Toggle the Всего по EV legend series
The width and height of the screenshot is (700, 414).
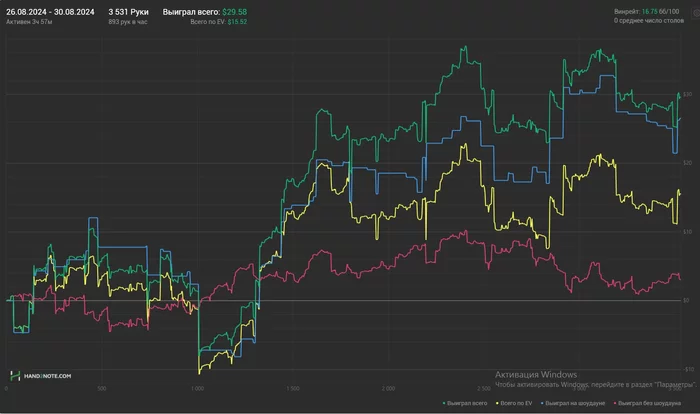(x=517, y=403)
